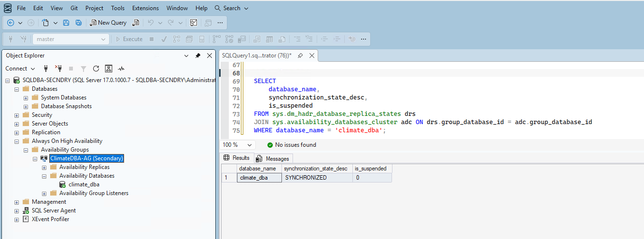The height and width of the screenshot is (239, 644).
Task: Click the Uncomment Selected Lines icon
Action: point(310,39)
